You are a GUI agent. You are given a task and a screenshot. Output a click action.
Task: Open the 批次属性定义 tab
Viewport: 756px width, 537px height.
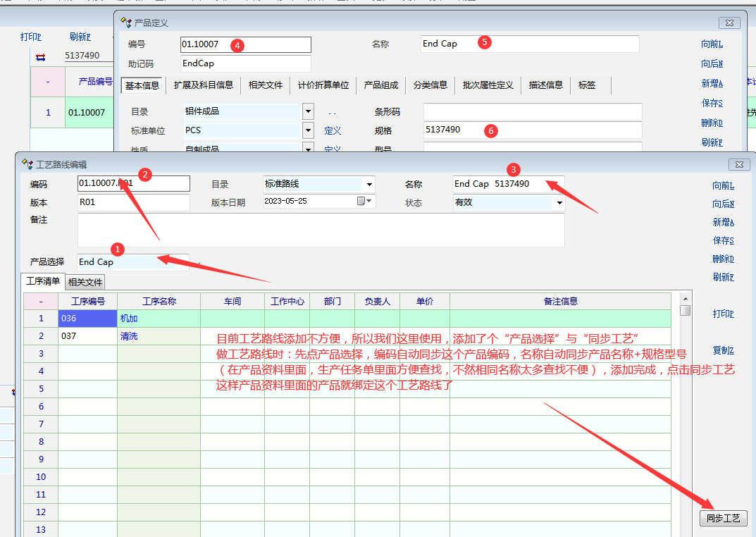[488, 85]
